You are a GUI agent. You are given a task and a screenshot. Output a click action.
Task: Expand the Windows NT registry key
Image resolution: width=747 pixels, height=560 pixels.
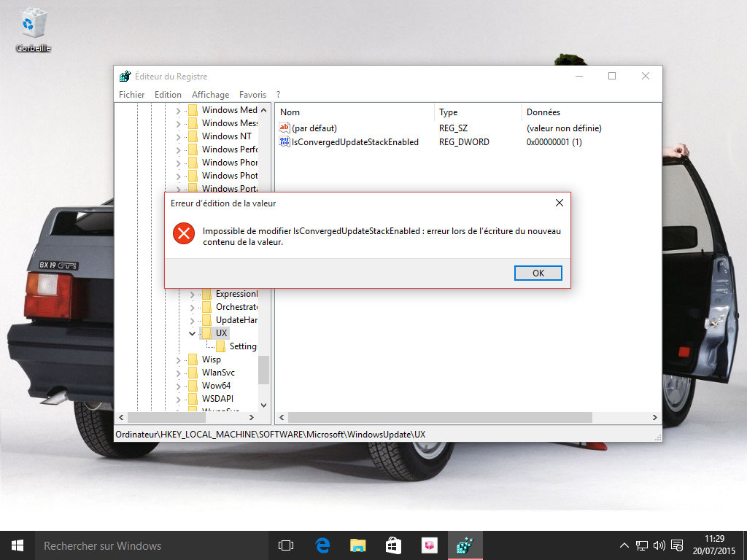[179, 136]
